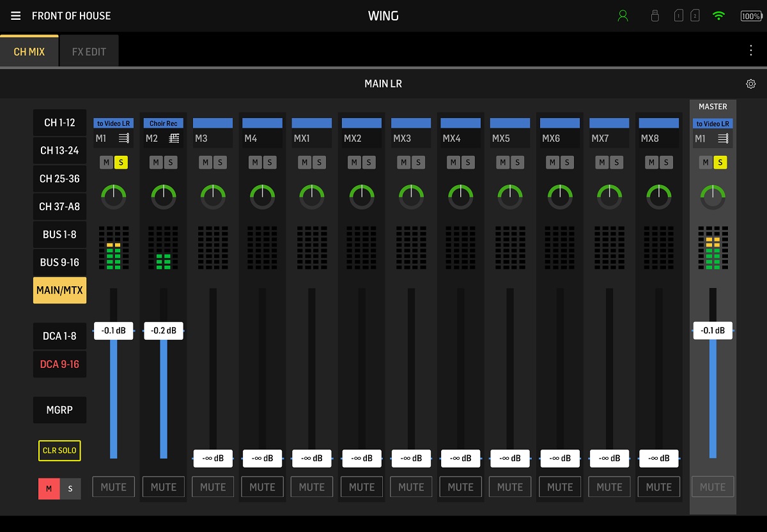Click the 'to Video LR' label on M1
The width and height of the screenshot is (767, 532).
pos(114,123)
